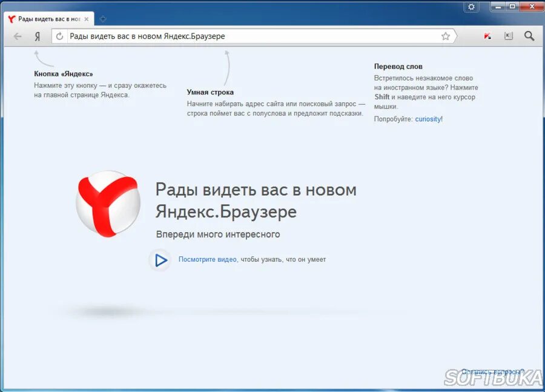Screen dimensions: 545x392
Task: Play the intro video button
Action: coord(160,260)
